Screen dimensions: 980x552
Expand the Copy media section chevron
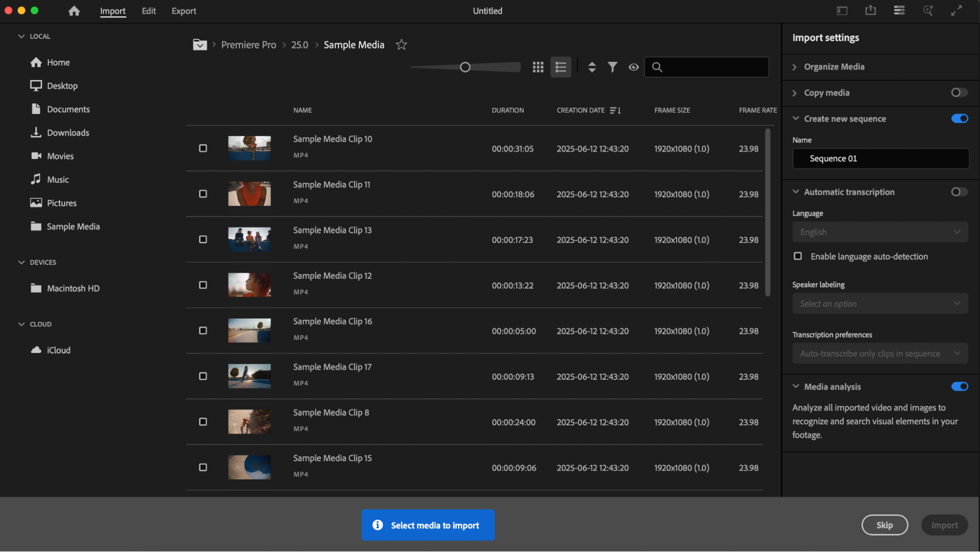[795, 93]
